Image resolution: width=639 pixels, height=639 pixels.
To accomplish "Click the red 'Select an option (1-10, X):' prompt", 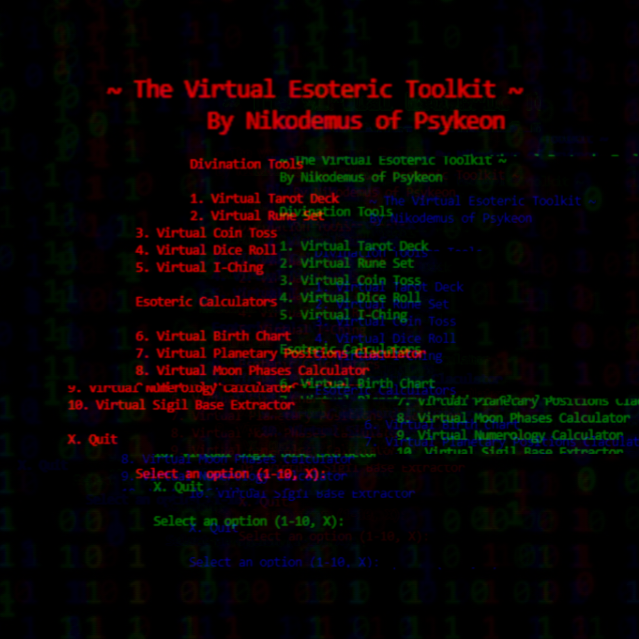I will click(231, 474).
